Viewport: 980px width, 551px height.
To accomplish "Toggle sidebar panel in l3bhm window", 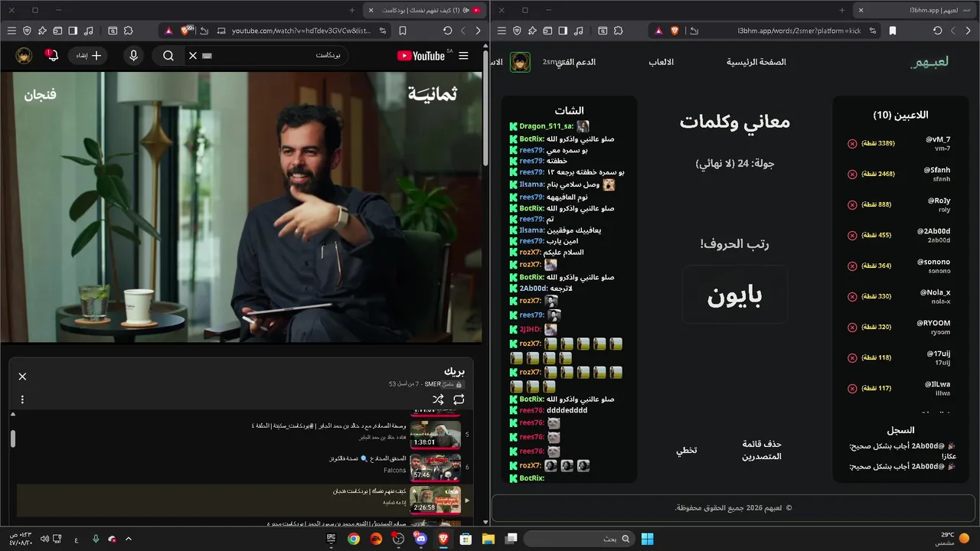I will click(563, 31).
